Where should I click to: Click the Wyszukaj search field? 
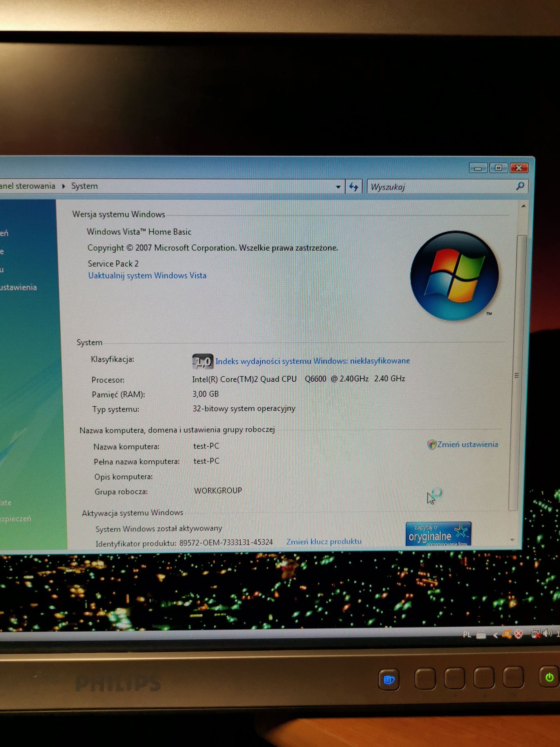[447, 187]
